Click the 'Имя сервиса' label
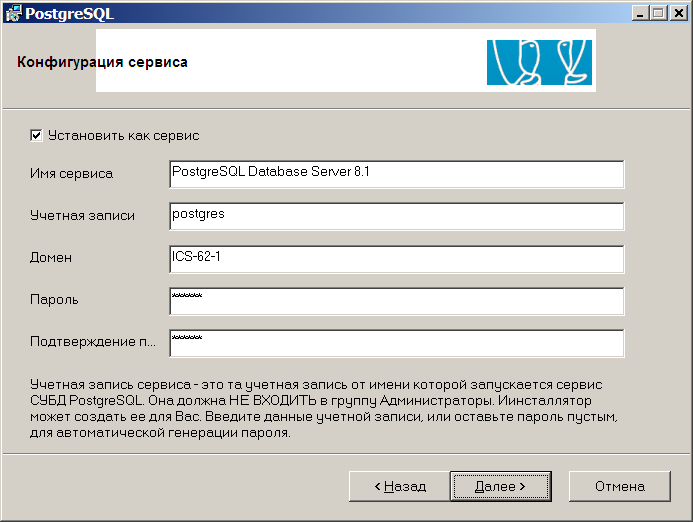Viewport: 693px width, 522px height. [x=71, y=174]
